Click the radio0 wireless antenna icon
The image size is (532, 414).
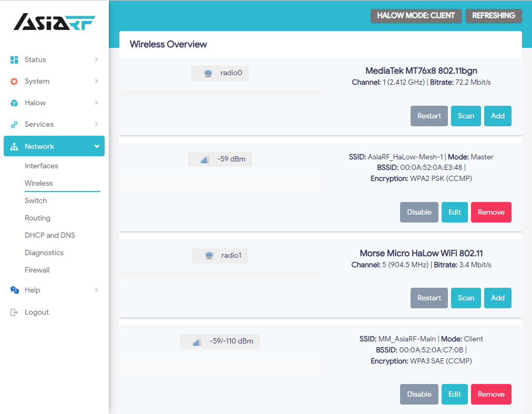(x=208, y=73)
